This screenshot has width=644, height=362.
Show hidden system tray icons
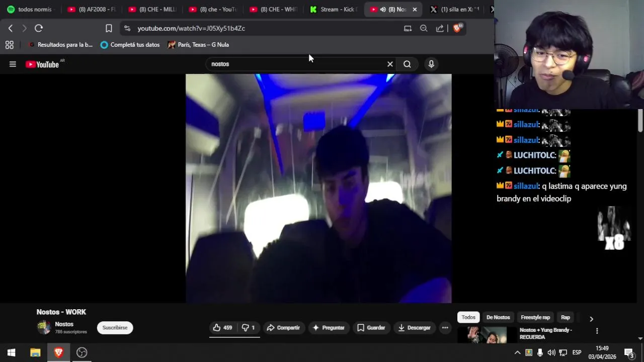click(517, 352)
